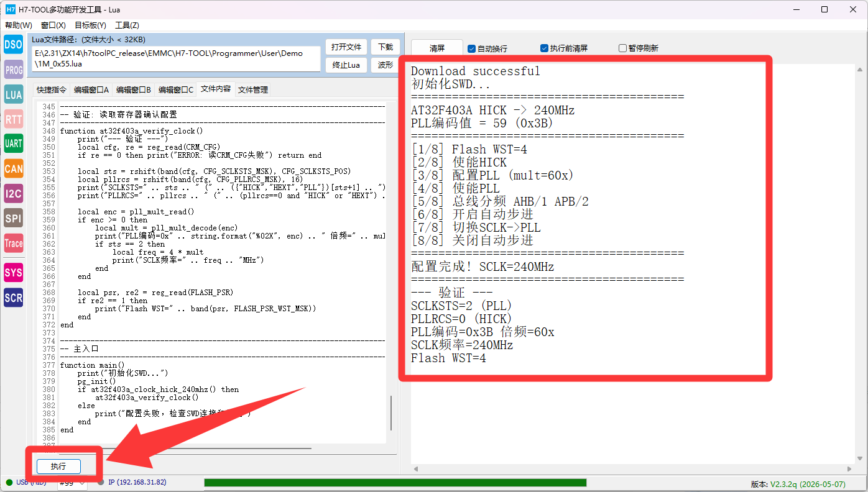Screen dimensions: 868x492
Task: Select the 文件内容 tab
Action: tap(216, 89)
